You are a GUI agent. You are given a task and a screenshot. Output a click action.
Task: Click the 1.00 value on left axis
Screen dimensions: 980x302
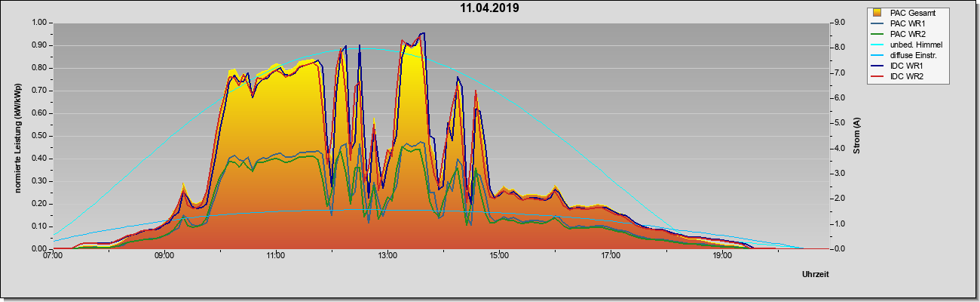(x=40, y=23)
